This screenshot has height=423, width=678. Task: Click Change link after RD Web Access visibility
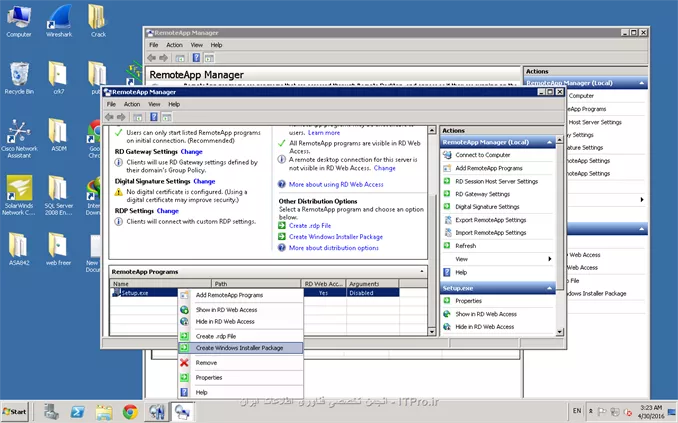(x=384, y=168)
